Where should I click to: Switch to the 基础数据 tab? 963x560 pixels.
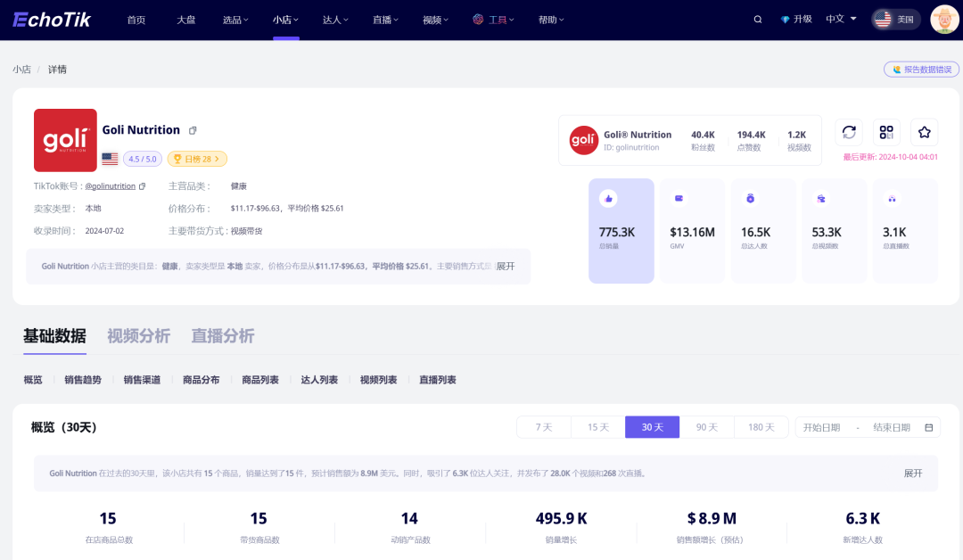tap(54, 336)
